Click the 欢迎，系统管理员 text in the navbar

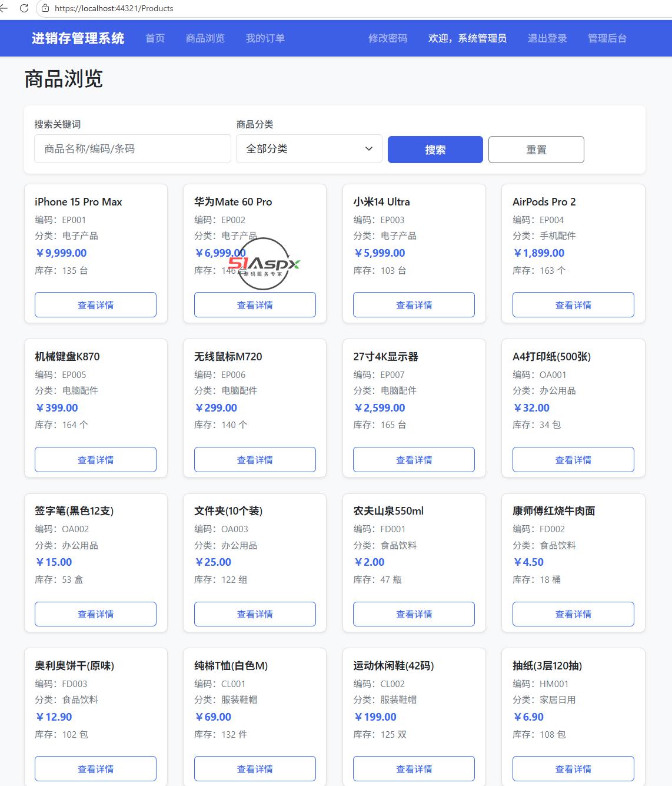click(x=467, y=38)
